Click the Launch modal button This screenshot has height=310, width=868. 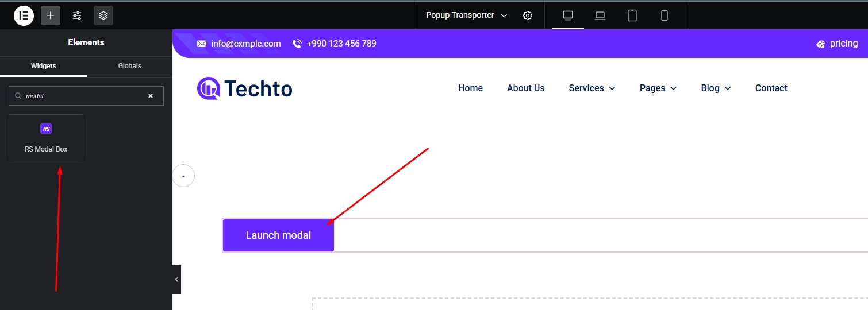click(x=278, y=235)
